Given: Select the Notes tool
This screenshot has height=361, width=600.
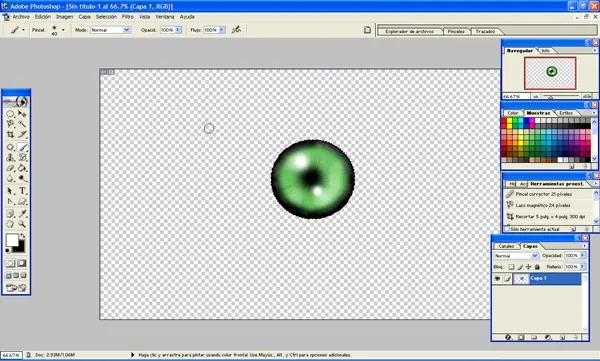Looking at the screenshot, I should [10, 214].
